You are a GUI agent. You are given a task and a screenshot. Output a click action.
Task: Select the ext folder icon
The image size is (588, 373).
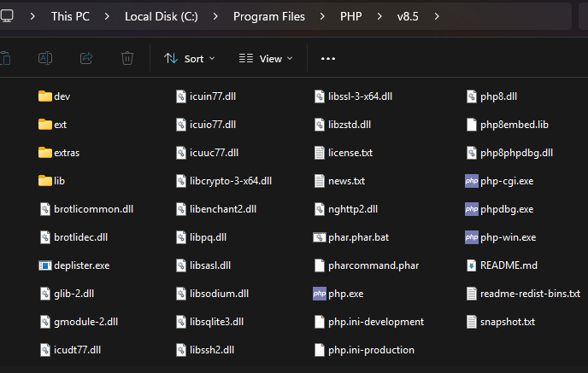[45, 125]
